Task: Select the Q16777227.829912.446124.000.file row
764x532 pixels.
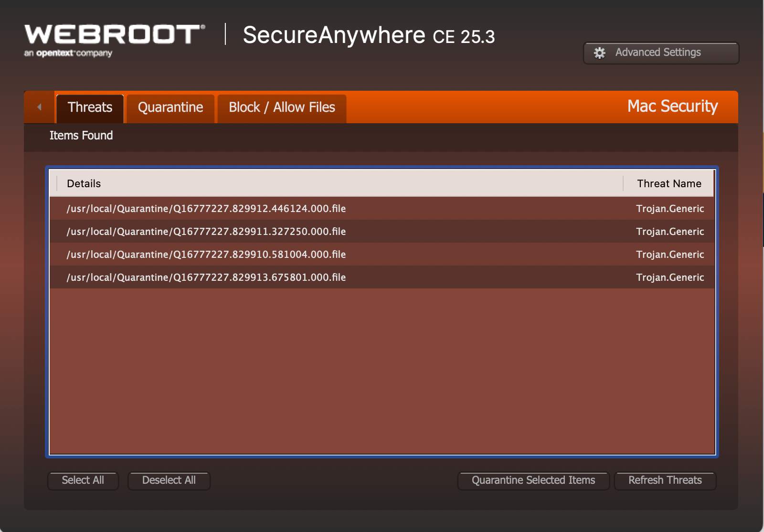Action: click(x=382, y=208)
